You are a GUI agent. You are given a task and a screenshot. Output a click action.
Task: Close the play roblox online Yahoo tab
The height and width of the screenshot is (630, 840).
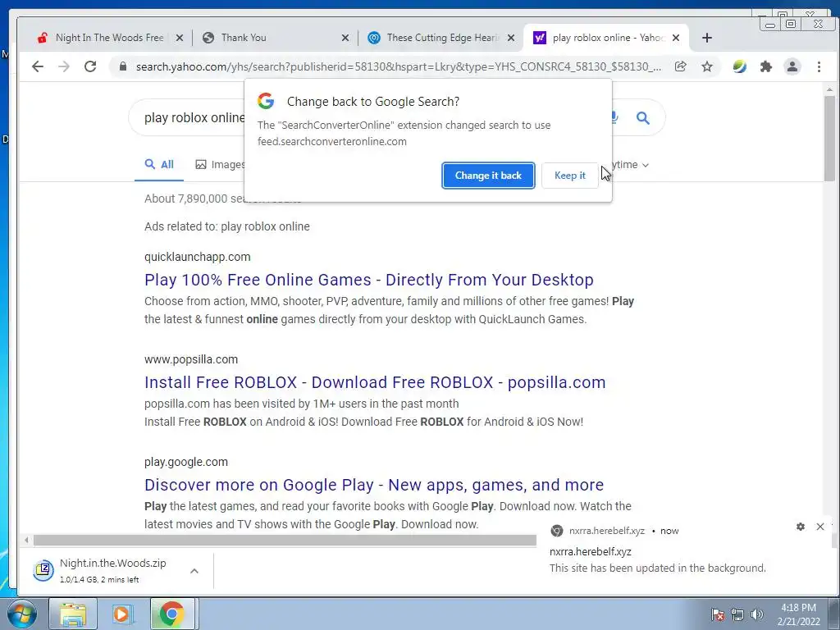pos(676,38)
